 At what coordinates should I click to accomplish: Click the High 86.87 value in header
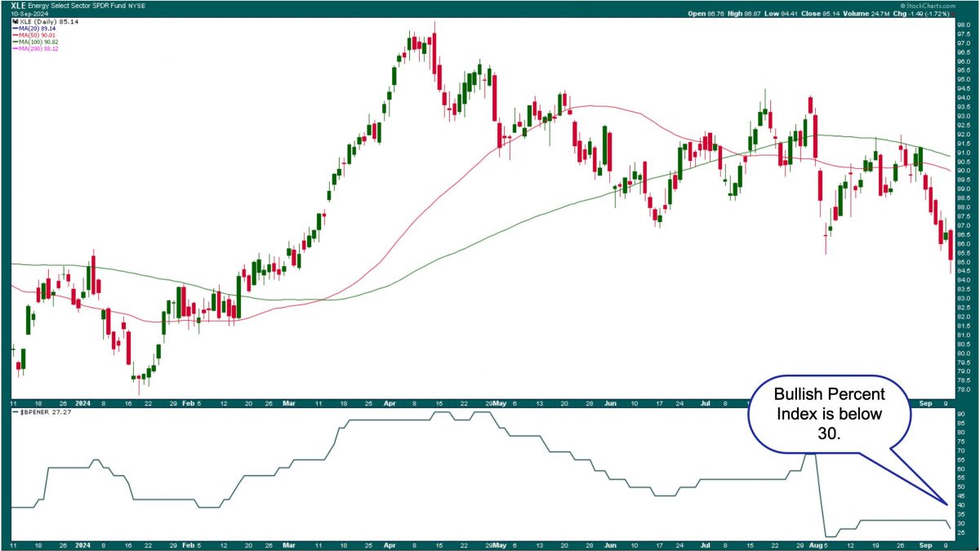tap(743, 13)
